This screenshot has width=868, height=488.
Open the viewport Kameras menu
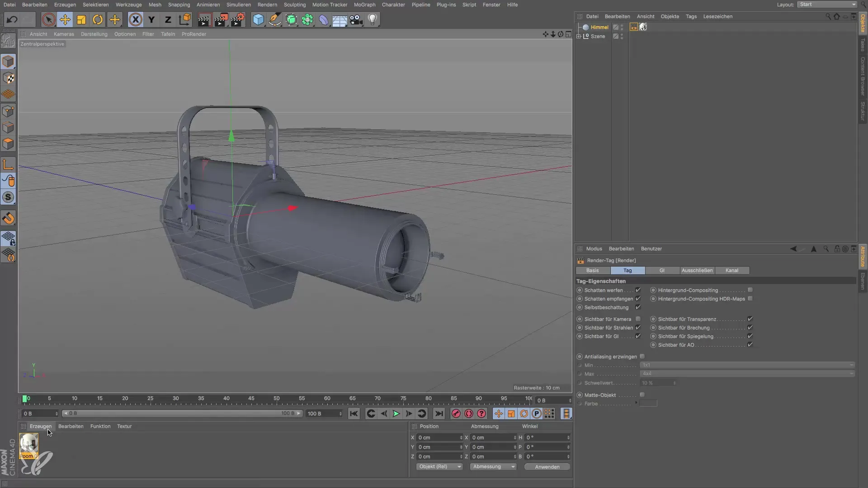point(64,34)
